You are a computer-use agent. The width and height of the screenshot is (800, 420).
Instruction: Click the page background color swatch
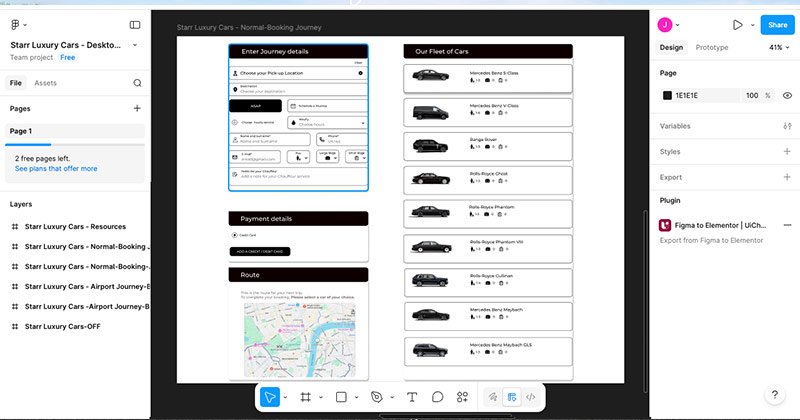tap(668, 95)
